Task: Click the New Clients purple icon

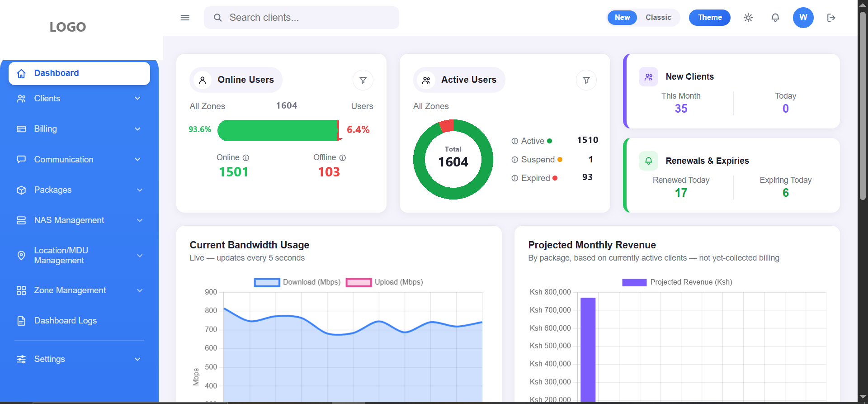Action: click(648, 77)
